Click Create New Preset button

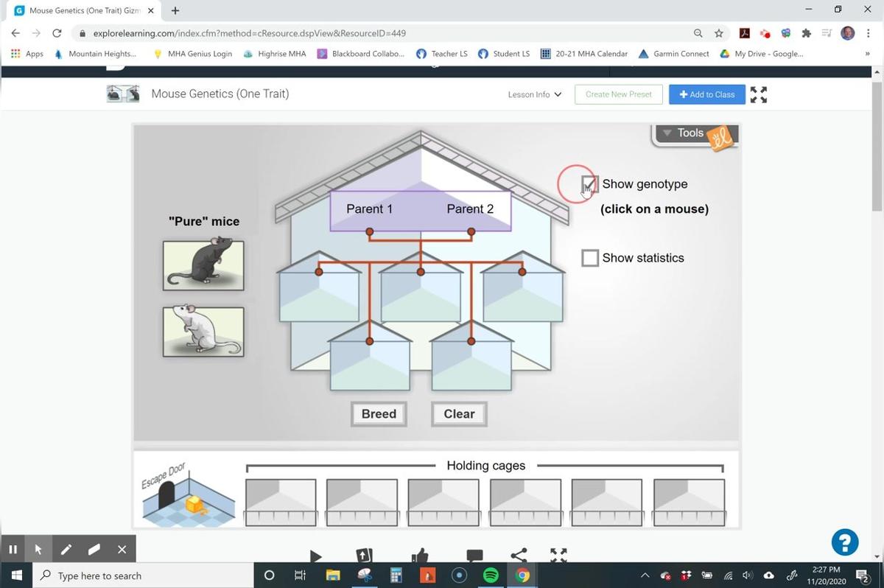coord(618,94)
